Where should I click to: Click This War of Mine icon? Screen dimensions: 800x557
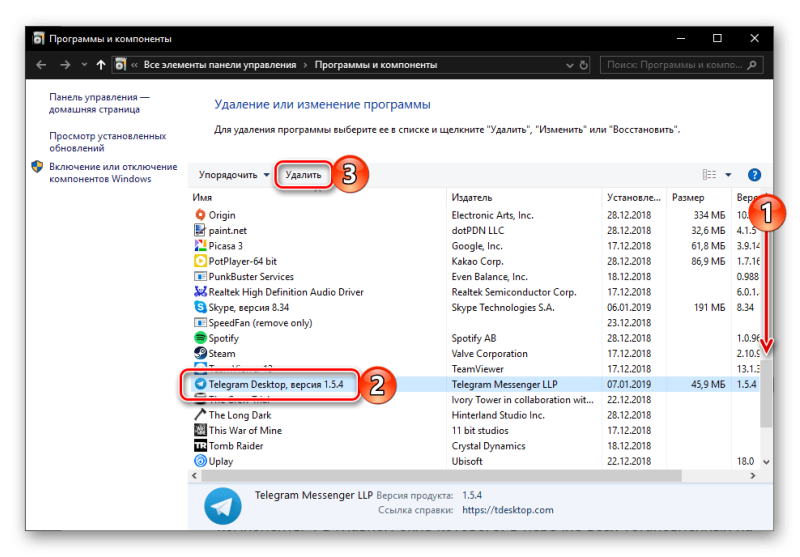(x=200, y=430)
